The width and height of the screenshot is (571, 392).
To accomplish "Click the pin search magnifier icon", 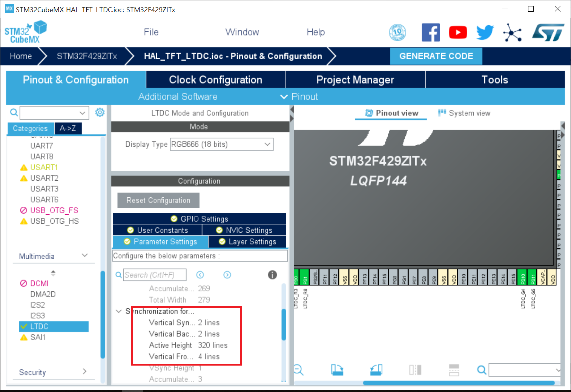I will pos(482,370).
